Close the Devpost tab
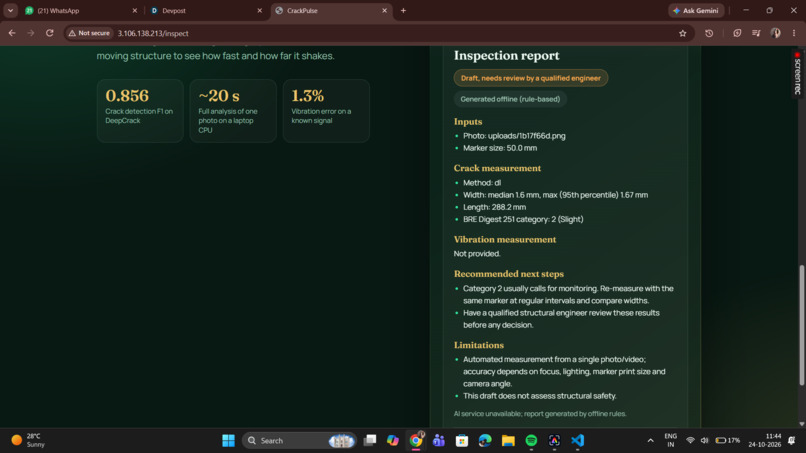The width and height of the screenshot is (806, 453). [x=260, y=10]
